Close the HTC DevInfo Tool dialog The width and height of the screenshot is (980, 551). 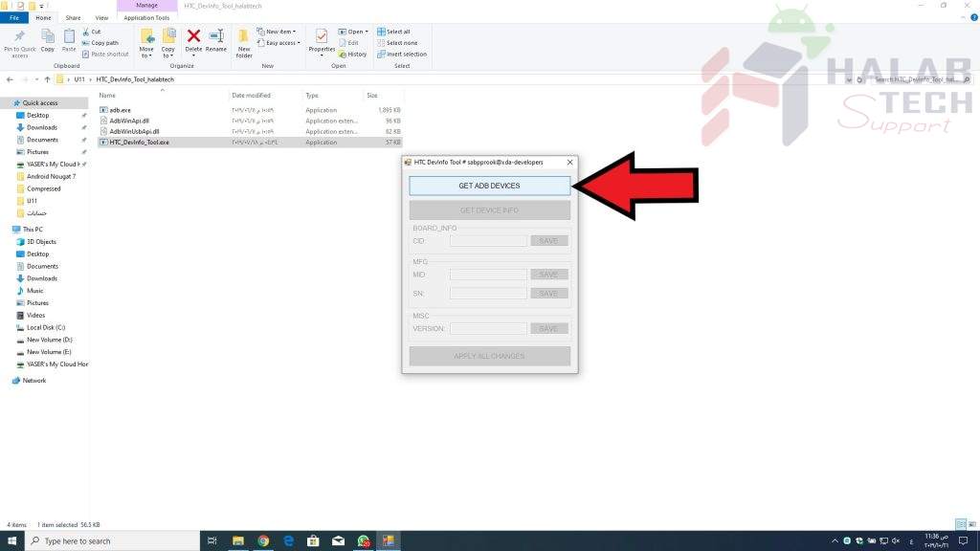pos(569,162)
